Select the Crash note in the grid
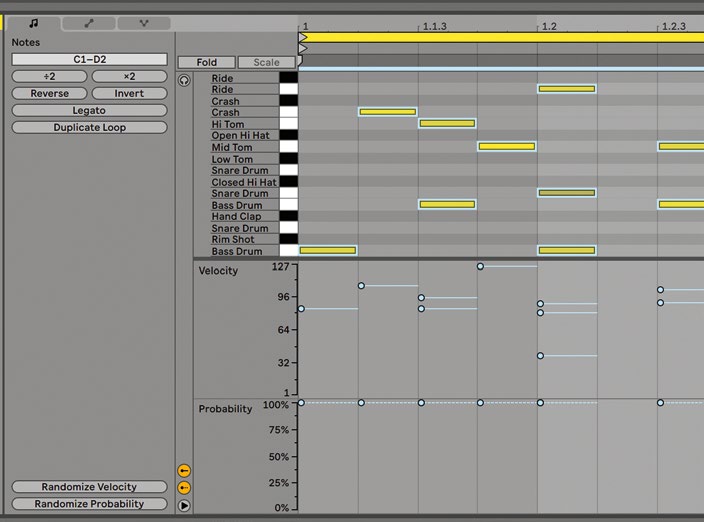 [387, 112]
